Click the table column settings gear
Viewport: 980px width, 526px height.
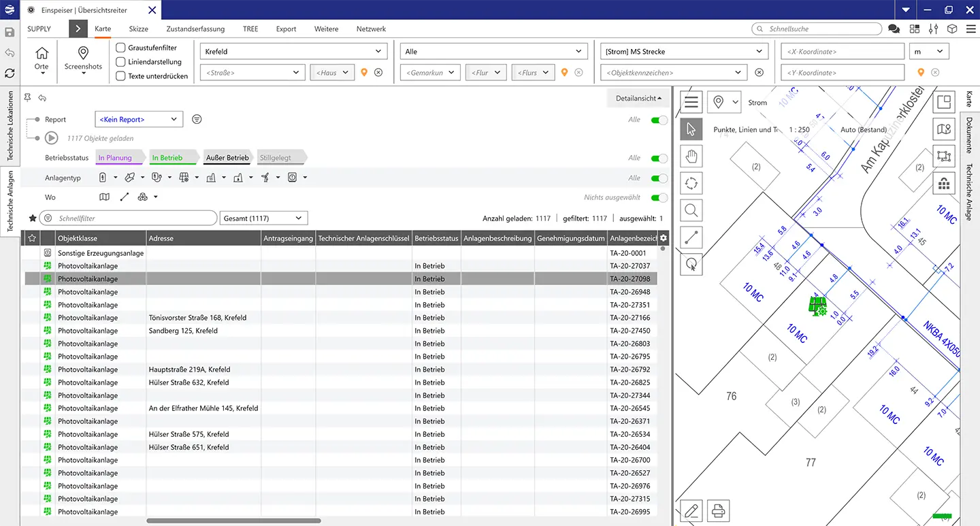664,238
